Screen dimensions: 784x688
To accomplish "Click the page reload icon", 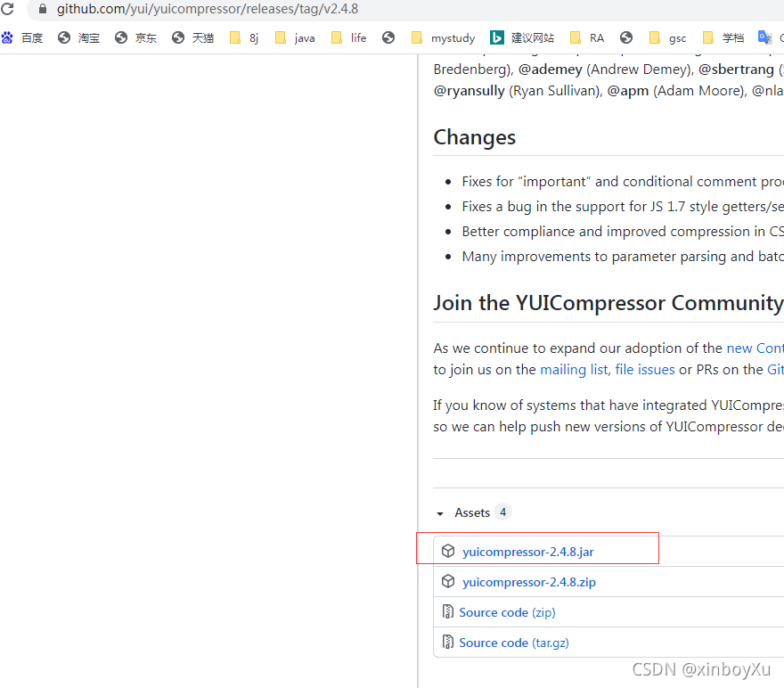I will coord(8,9).
